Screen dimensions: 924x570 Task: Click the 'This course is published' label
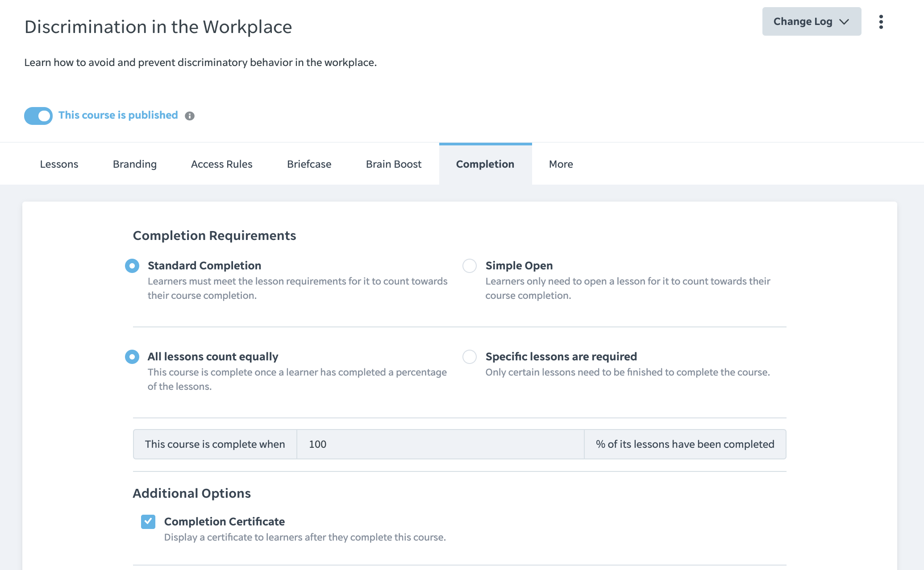118,115
